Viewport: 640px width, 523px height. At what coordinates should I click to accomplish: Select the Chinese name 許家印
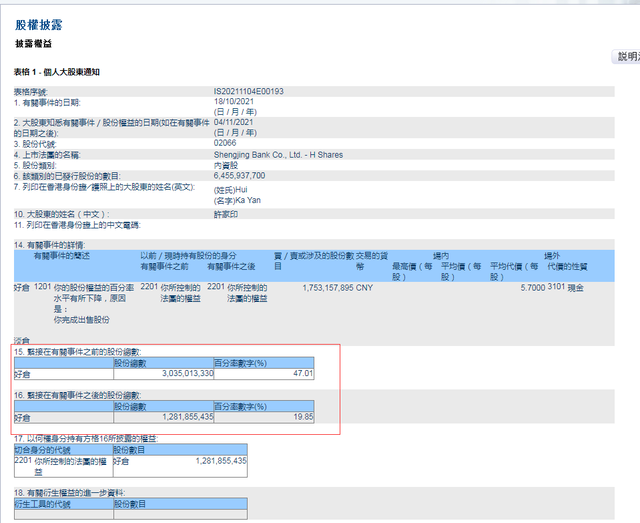pos(227,213)
